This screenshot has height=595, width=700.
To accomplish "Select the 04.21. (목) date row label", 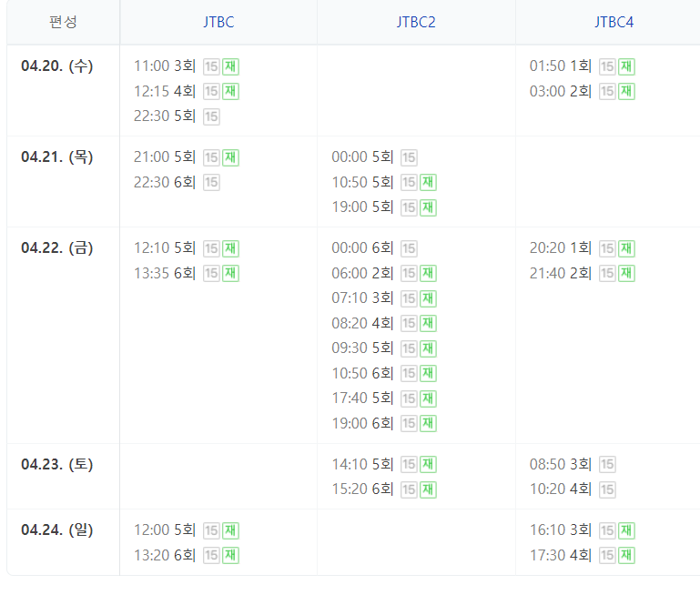I will (x=57, y=157).
